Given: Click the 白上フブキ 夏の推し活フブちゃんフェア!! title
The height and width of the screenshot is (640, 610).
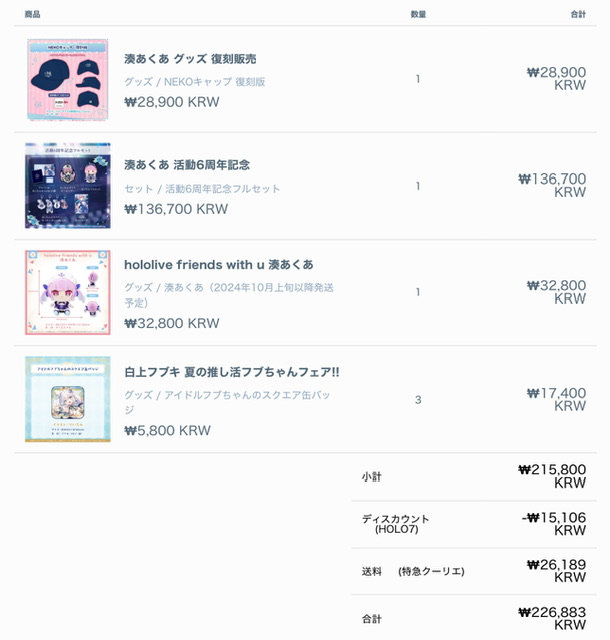Looking at the screenshot, I should 232,372.
